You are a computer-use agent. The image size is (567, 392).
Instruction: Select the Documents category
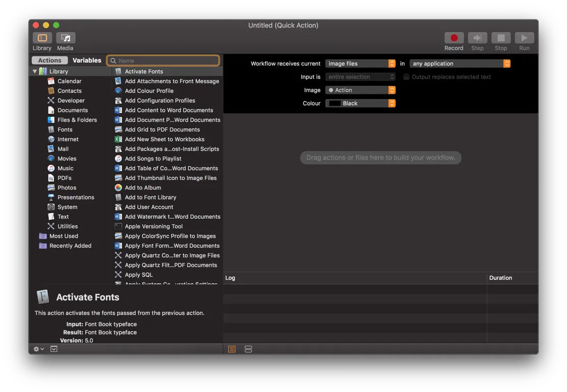(x=72, y=110)
